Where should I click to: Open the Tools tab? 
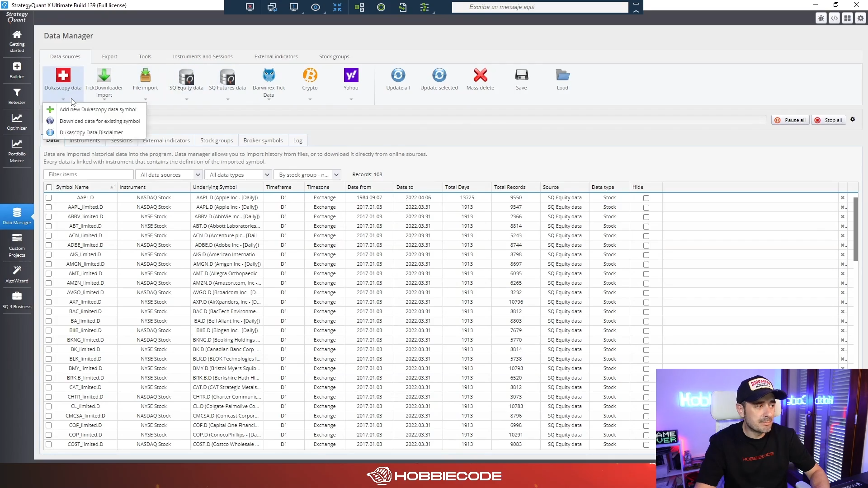145,56
